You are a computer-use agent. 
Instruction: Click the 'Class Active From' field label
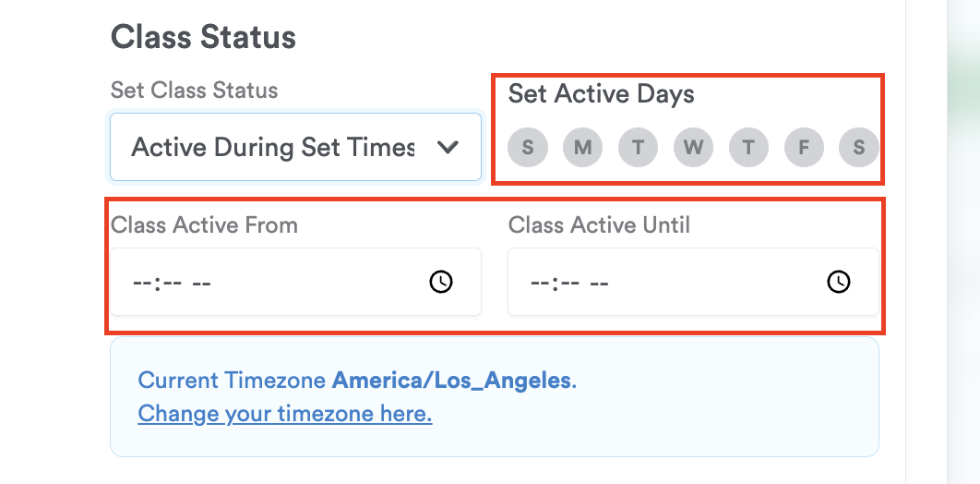pos(204,224)
